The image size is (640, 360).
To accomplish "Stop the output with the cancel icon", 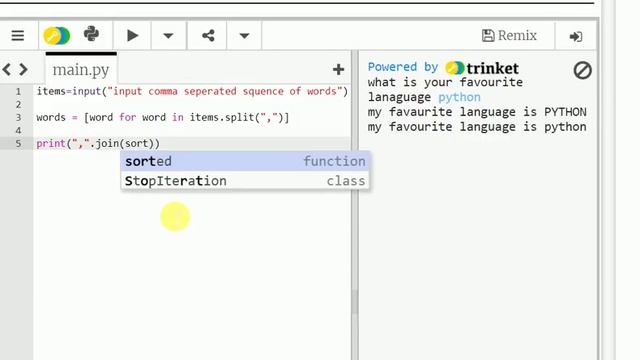I will coord(582,71).
